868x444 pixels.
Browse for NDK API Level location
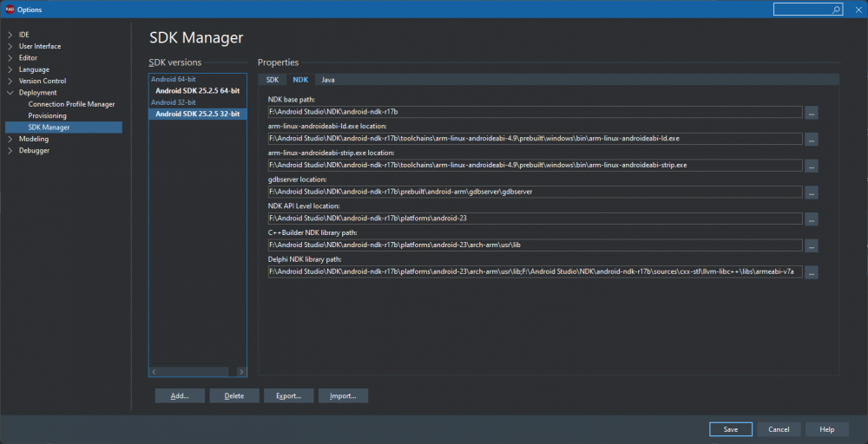[x=812, y=219]
